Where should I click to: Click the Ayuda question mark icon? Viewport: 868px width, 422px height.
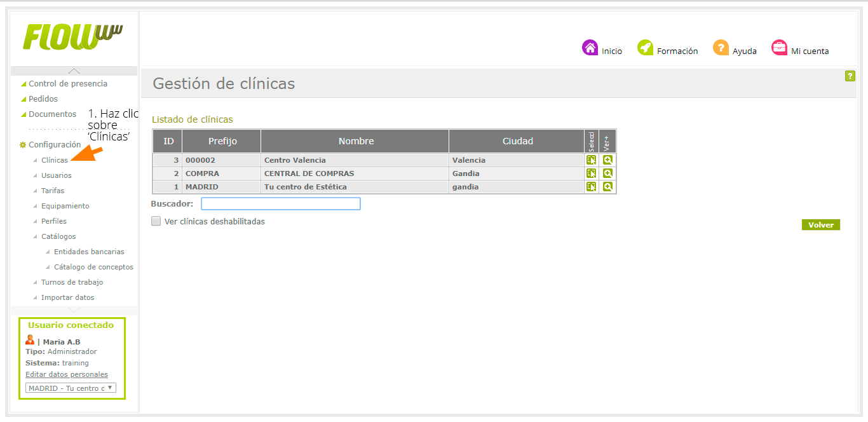pos(721,48)
